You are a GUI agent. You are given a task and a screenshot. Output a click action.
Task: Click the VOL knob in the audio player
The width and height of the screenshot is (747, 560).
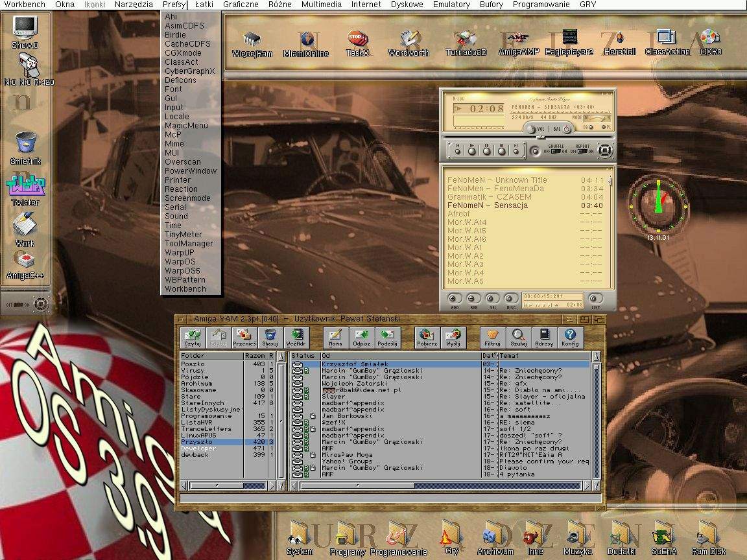530,129
